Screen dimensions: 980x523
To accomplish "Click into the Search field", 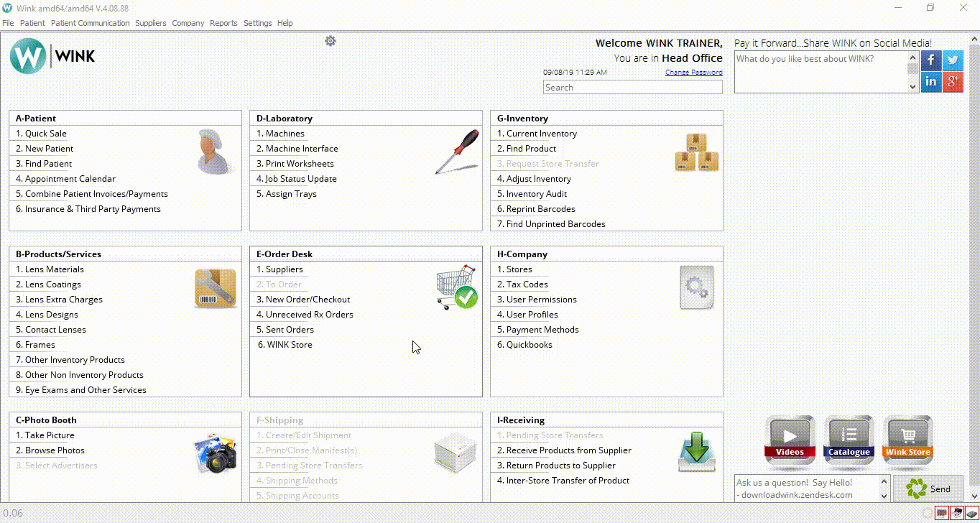I will pos(632,88).
